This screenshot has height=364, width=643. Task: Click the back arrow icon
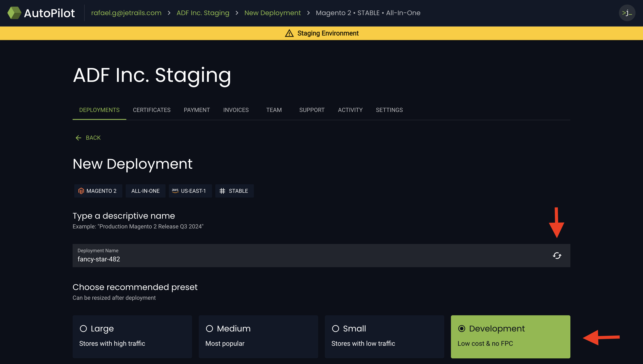tap(78, 138)
